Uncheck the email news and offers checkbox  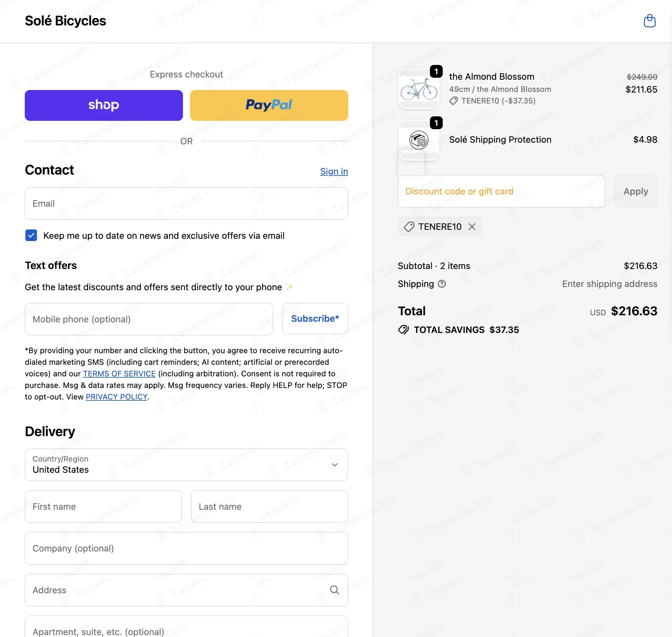point(31,235)
